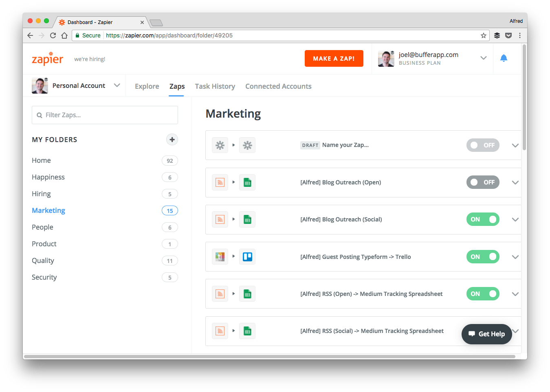Click the Pocket extension icon
The width and height of the screenshot is (550, 392).
pos(508,35)
